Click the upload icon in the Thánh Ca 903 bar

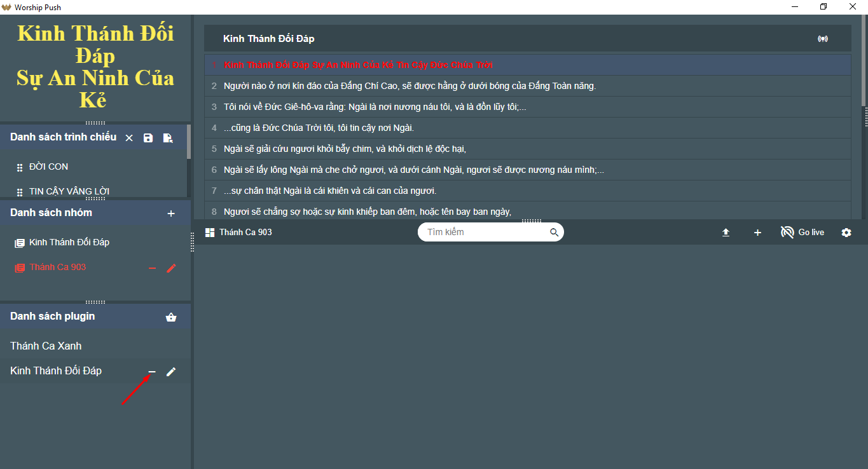(726, 233)
